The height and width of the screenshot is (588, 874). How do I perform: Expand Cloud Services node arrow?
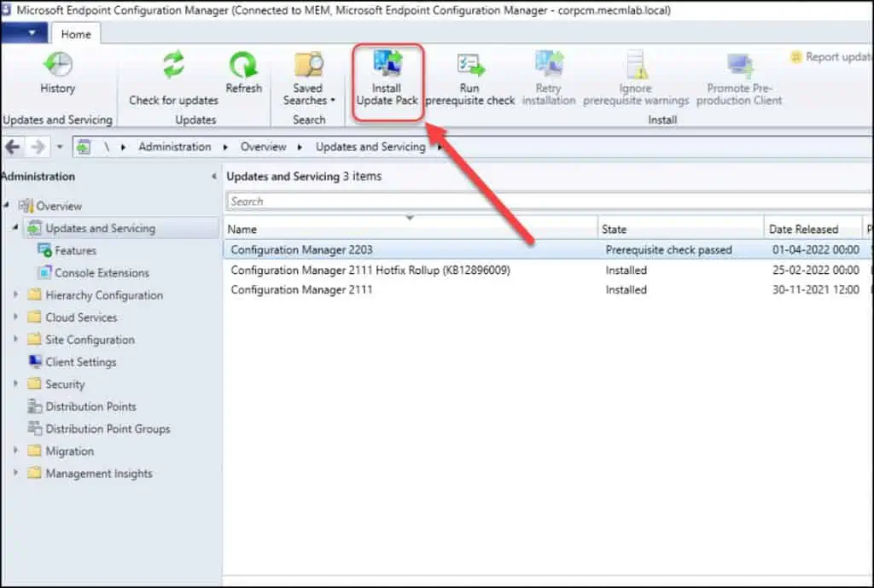pyautogui.click(x=15, y=317)
